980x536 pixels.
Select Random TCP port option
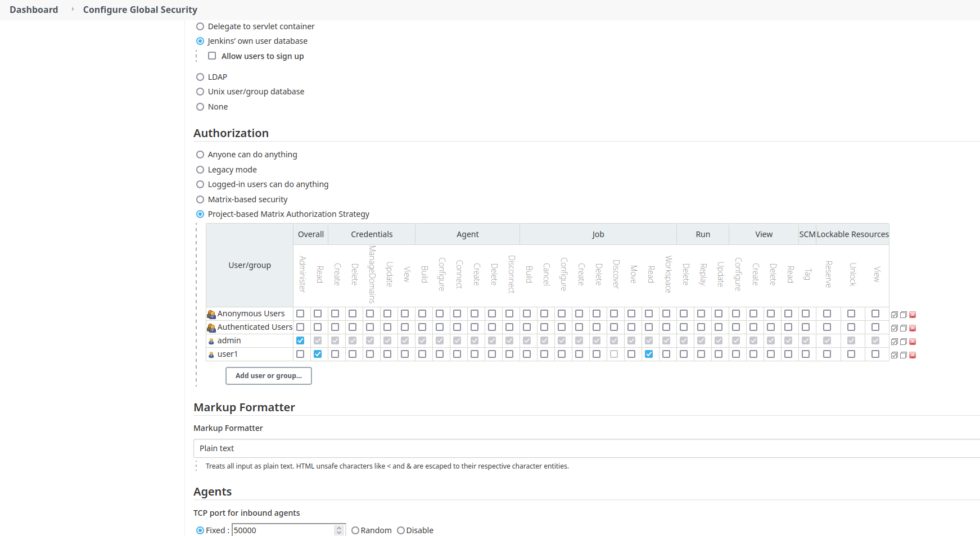[355, 530]
